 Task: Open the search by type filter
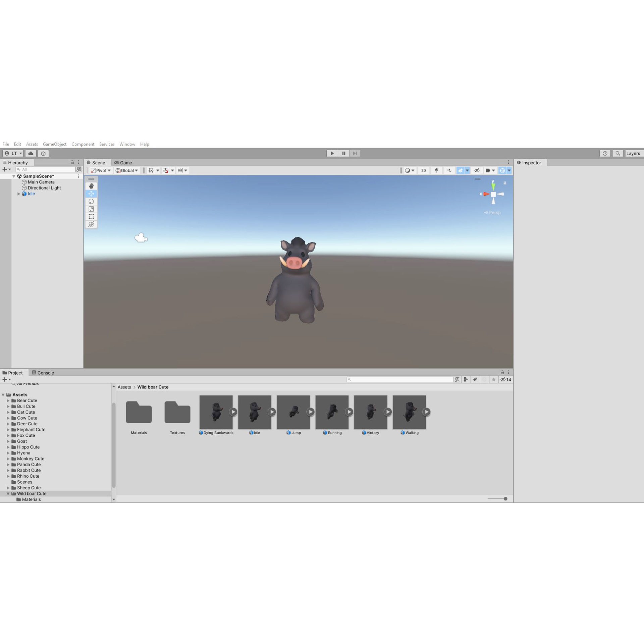pos(466,379)
